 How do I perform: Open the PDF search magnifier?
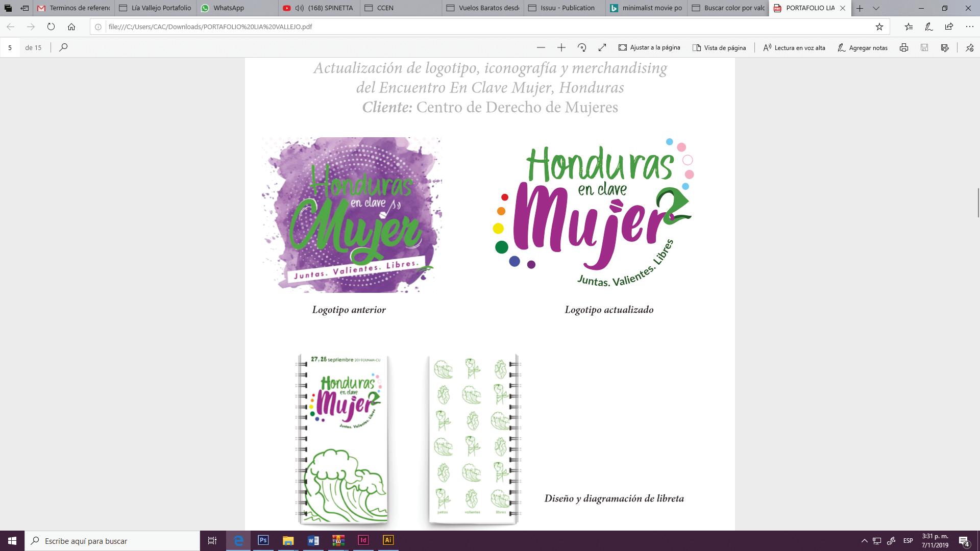click(63, 47)
